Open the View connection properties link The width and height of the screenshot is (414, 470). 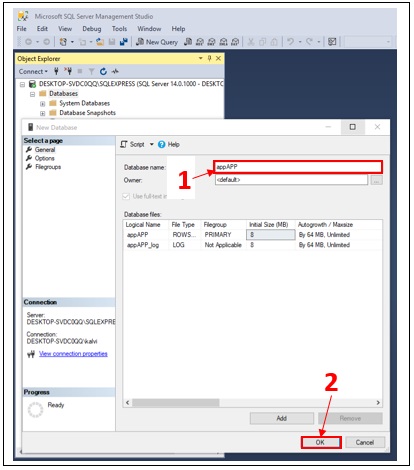(73, 354)
